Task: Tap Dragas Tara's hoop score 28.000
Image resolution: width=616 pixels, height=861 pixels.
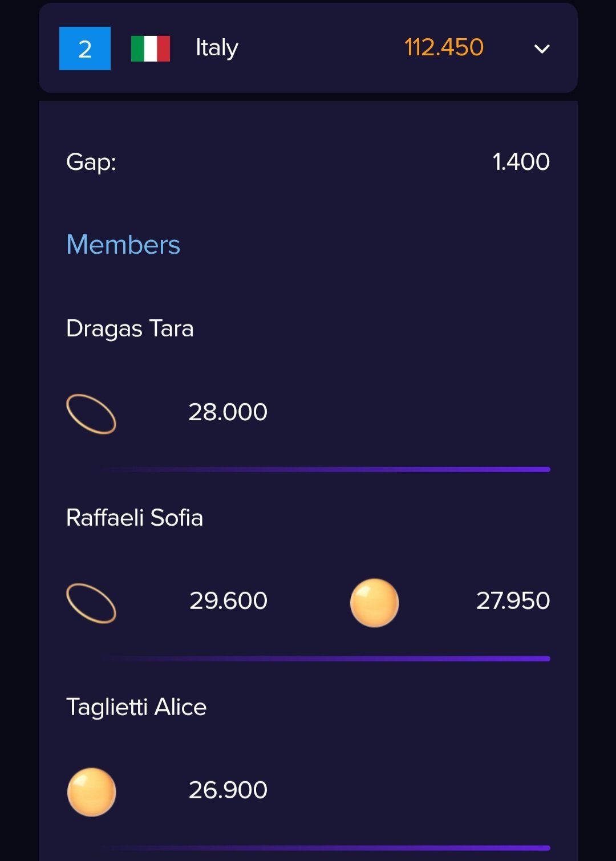Action: (228, 412)
